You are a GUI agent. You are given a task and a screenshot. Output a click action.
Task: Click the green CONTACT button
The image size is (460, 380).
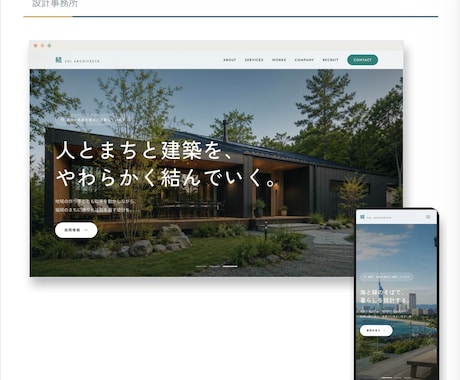362,60
